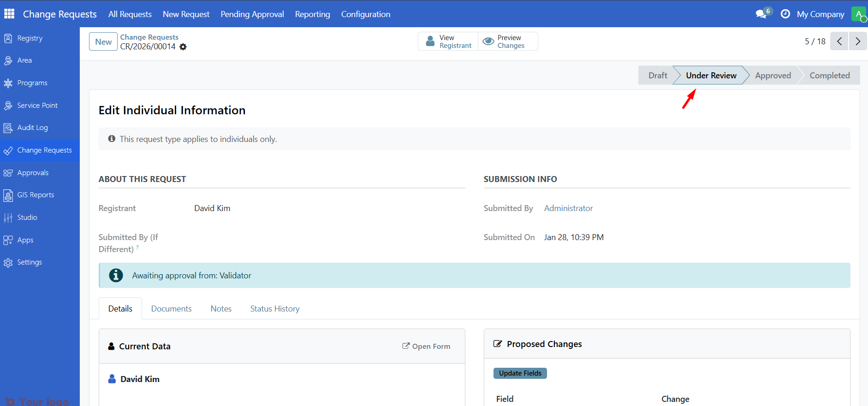Go to previous record arrow
The width and height of the screenshot is (868, 406).
pos(839,41)
